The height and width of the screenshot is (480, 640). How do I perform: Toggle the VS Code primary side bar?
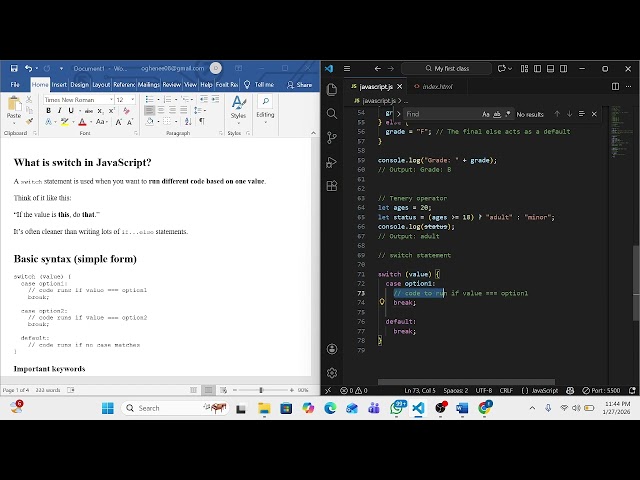click(538, 69)
